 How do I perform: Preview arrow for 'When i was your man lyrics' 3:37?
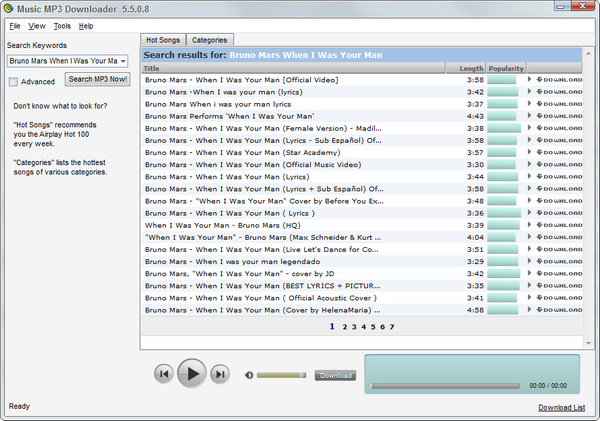tap(529, 103)
